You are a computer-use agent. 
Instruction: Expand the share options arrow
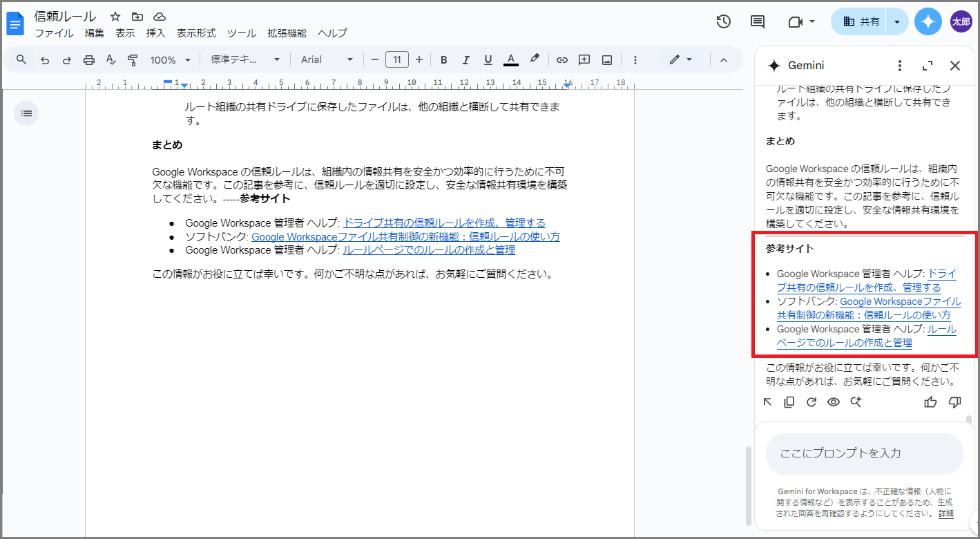897,21
